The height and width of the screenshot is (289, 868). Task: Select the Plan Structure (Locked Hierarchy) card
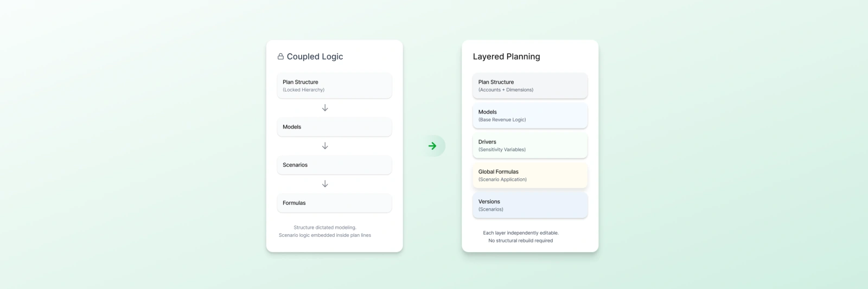[334, 86]
